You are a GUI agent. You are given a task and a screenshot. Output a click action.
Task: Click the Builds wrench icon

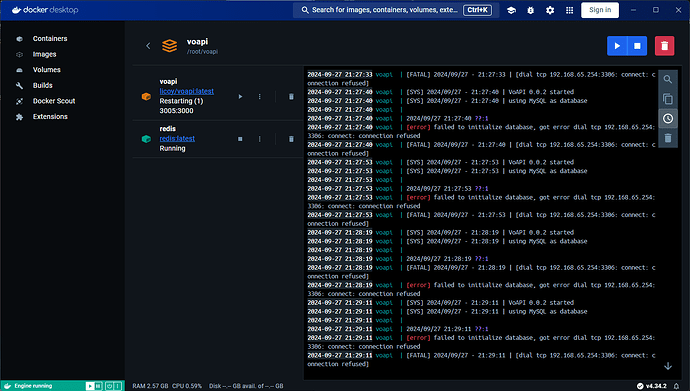tap(19, 85)
